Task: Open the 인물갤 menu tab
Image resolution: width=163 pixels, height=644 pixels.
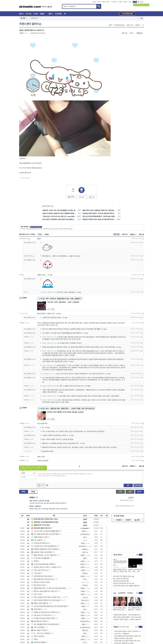Action: click(x=42, y=14)
